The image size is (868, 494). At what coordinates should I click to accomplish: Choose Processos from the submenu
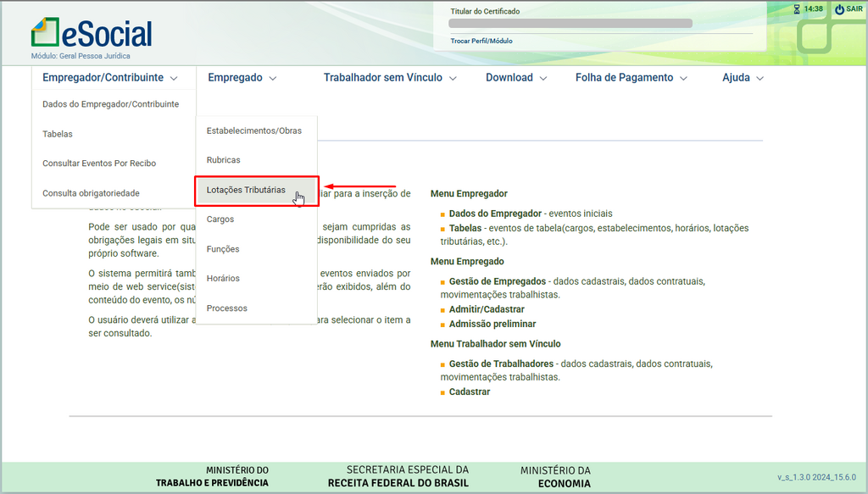point(226,308)
